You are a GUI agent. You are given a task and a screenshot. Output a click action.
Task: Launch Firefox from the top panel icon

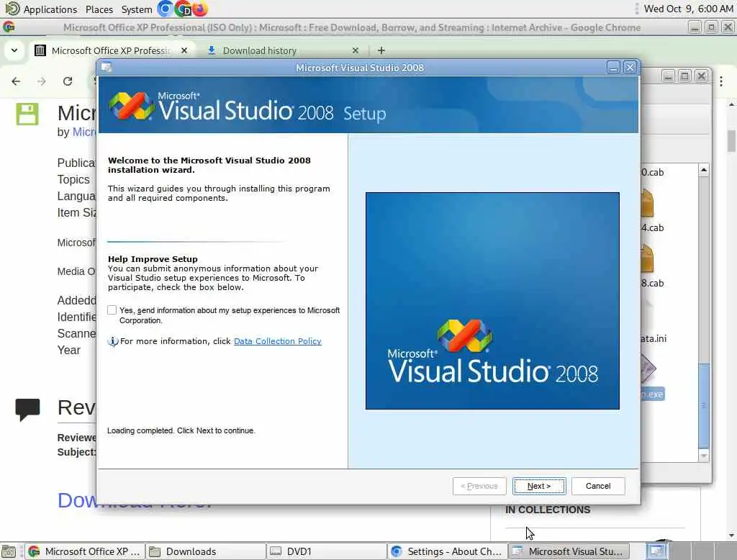[200, 9]
